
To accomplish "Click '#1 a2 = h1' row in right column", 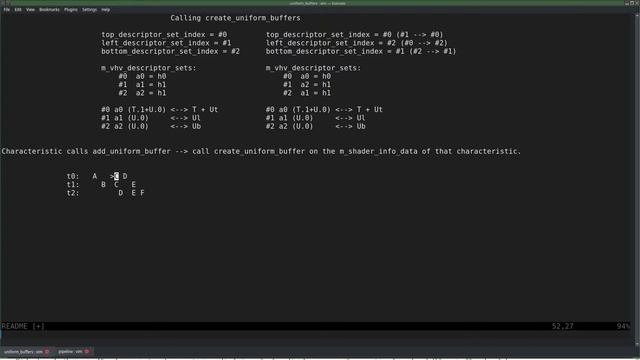I will click(x=307, y=84).
